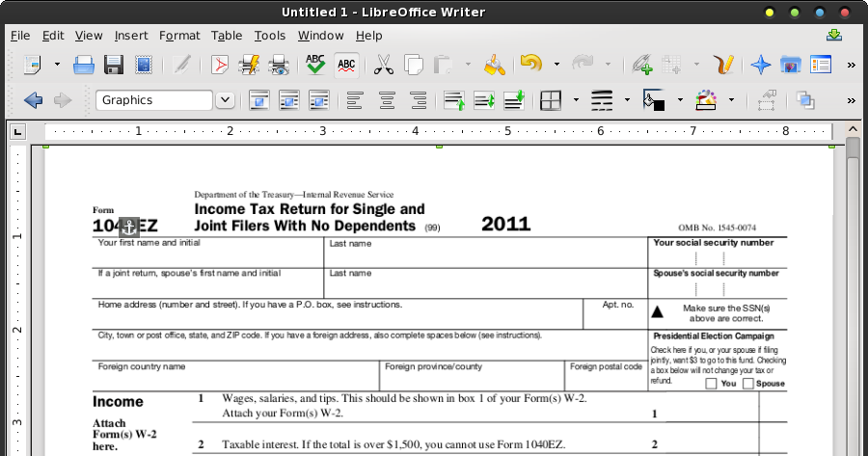Click the Line Style icon

(602, 100)
